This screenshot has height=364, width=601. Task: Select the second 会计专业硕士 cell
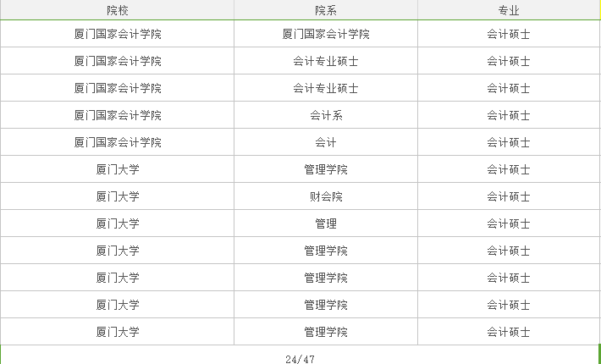(326, 88)
